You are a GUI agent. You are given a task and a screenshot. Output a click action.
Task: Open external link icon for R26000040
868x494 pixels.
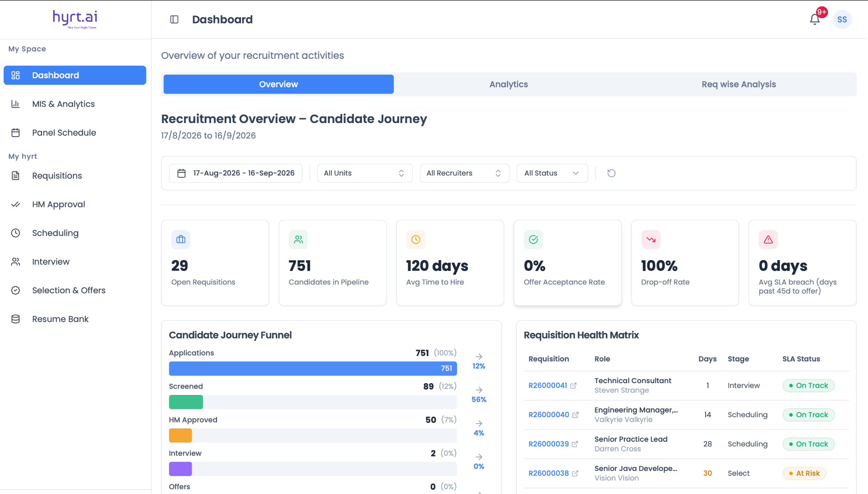(x=575, y=415)
